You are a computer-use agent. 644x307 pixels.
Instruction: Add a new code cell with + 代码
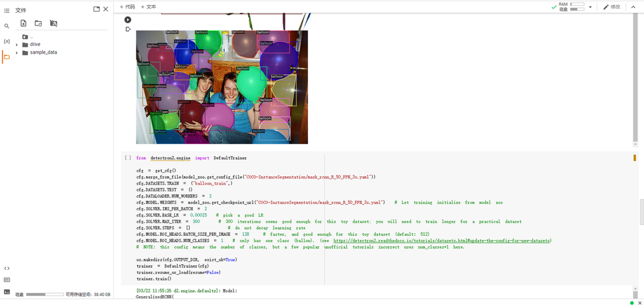click(127, 7)
